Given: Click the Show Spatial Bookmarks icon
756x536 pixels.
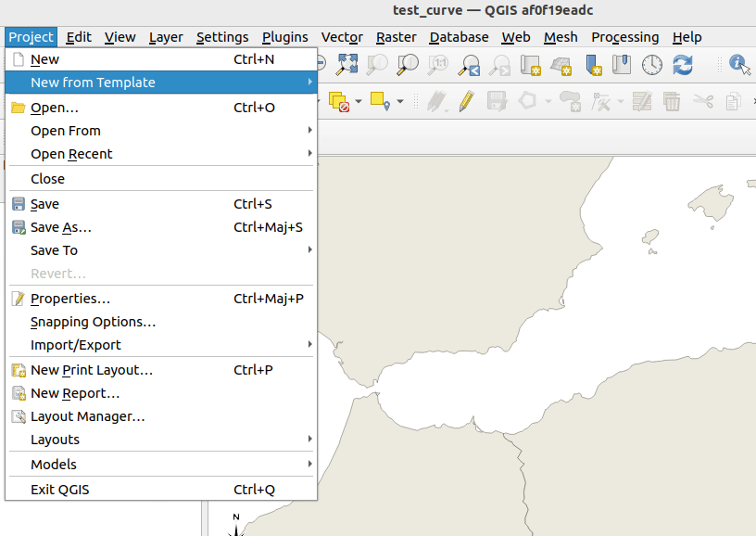Looking at the screenshot, I should pos(622,65).
